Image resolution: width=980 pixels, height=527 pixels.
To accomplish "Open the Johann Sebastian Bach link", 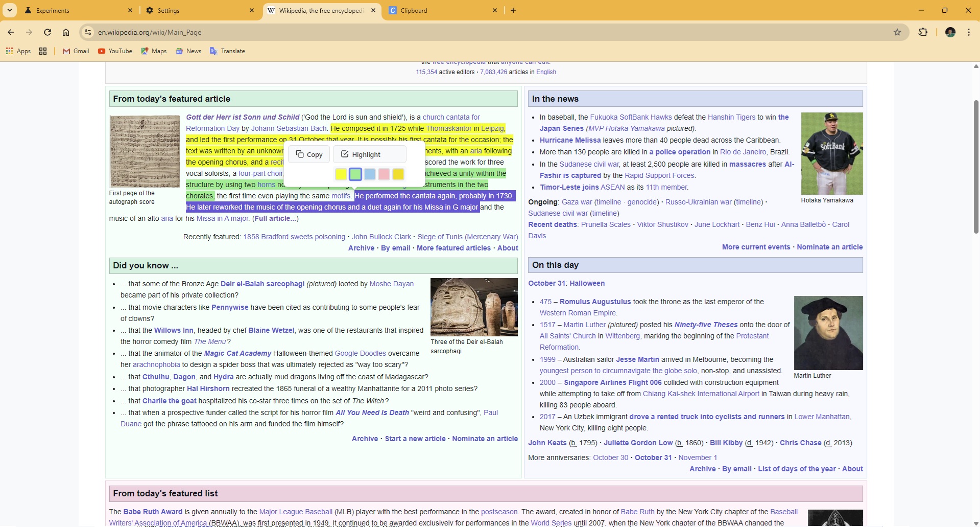I will pyautogui.click(x=289, y=128).
